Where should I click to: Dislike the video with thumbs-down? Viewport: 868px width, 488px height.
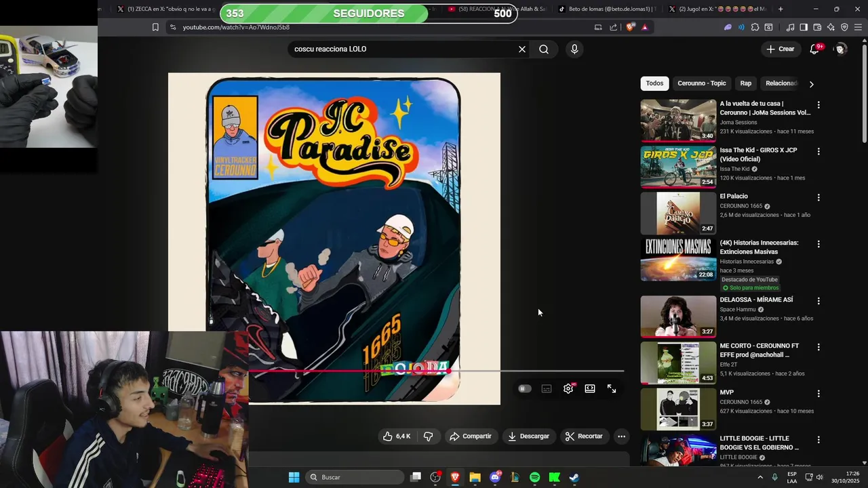click(x=429, y=436)
